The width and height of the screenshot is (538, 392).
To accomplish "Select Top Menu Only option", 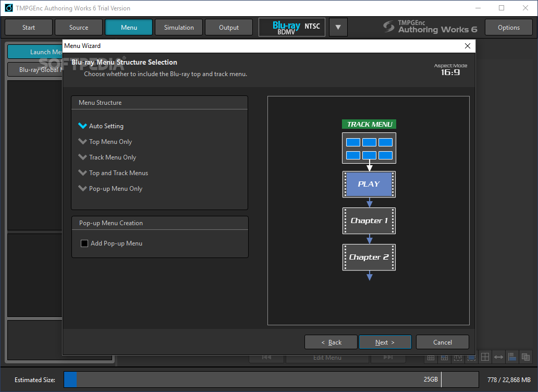I will tap(105, 142).
